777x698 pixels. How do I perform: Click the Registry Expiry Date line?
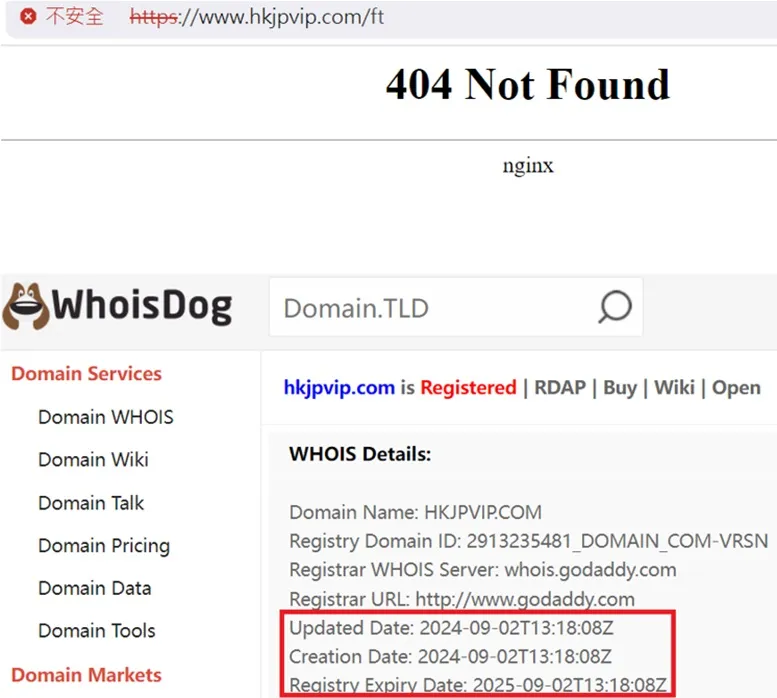478,686
